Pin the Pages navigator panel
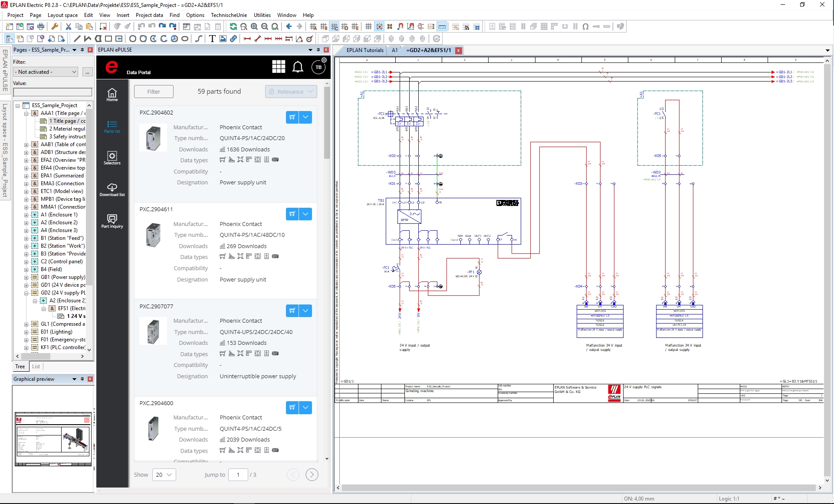 (x=82, y=50)
